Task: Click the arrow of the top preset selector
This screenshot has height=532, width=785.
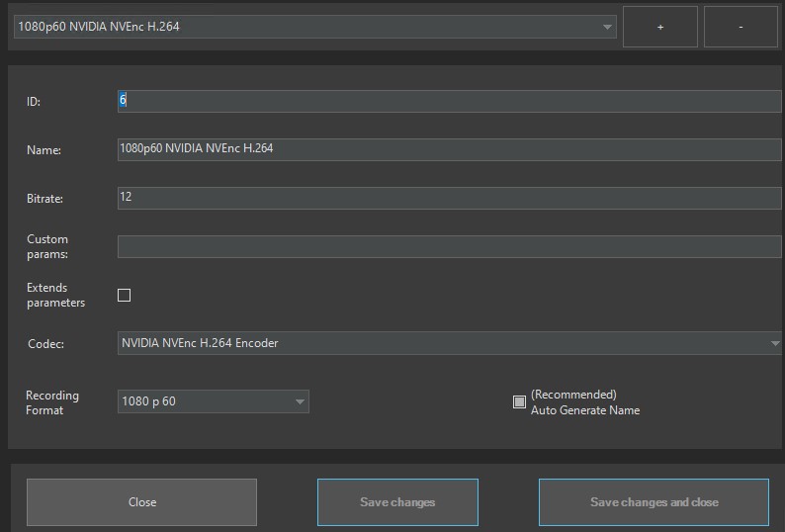Action: click(x=607, y=28)
